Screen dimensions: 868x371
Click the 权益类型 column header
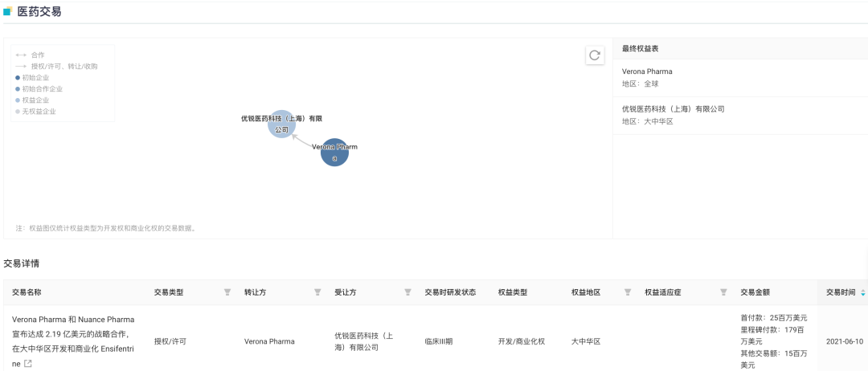513,292
